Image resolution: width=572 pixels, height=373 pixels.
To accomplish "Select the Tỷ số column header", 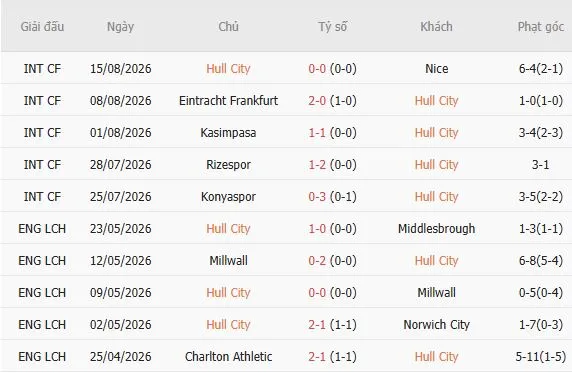I will coord(332,27).
